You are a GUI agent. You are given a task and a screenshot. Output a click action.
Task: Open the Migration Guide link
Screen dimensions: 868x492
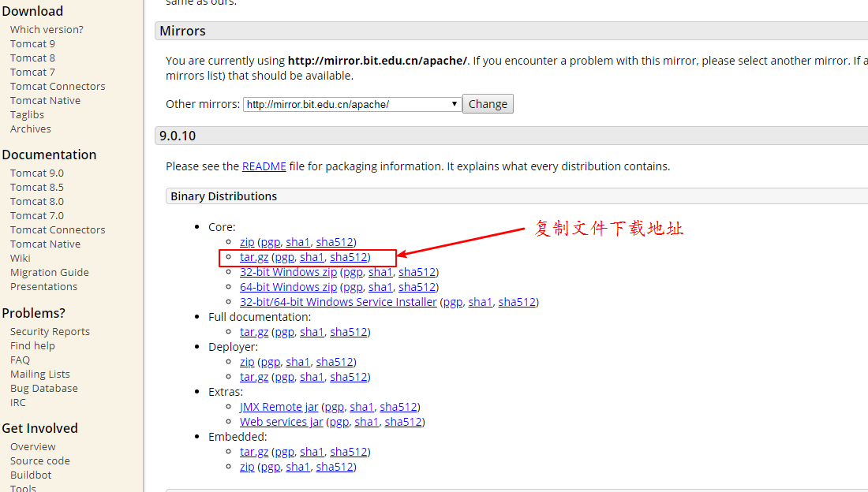(49, 272)
